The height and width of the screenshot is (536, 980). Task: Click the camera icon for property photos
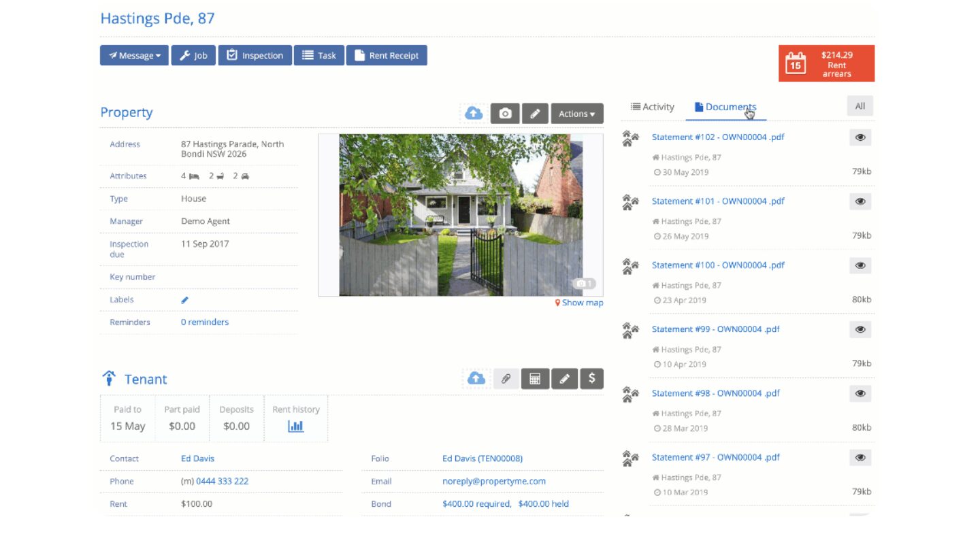coord(505,114)
